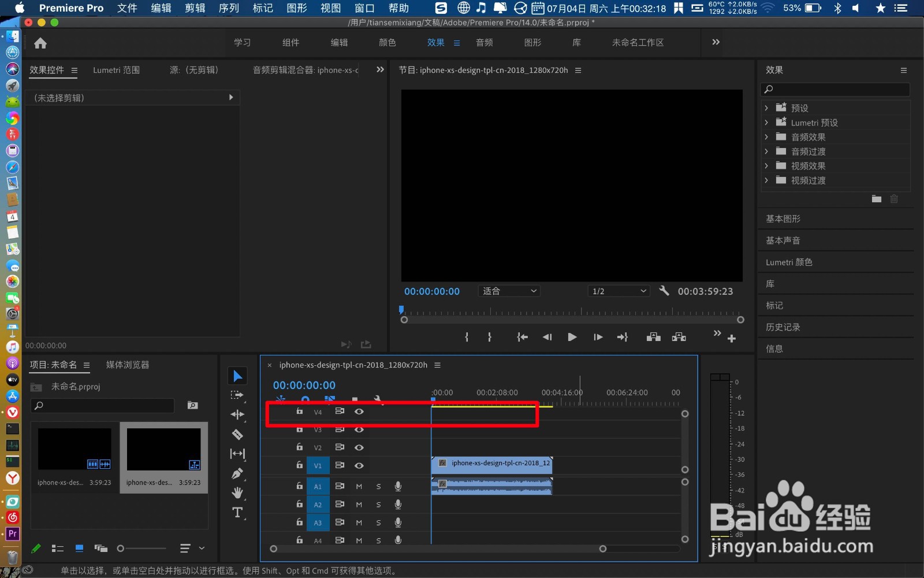The width and height of the screenshot is (924, 578).
Task: Click Go to In point button
Action: [x=522, y=337]
